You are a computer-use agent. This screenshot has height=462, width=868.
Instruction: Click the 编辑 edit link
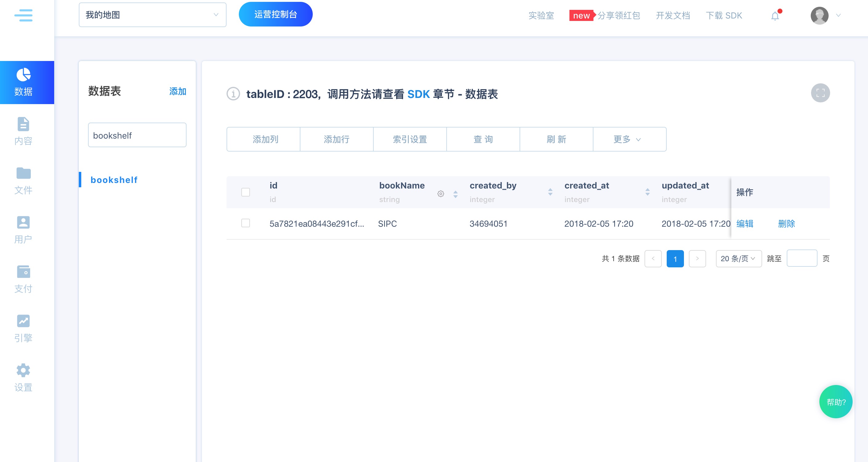coord(745,224)
